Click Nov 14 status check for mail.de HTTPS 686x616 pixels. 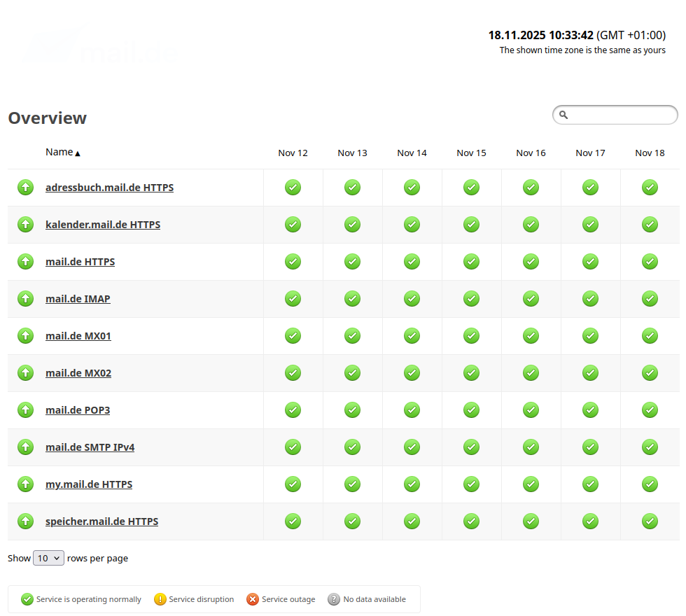[x=412, y=262]
